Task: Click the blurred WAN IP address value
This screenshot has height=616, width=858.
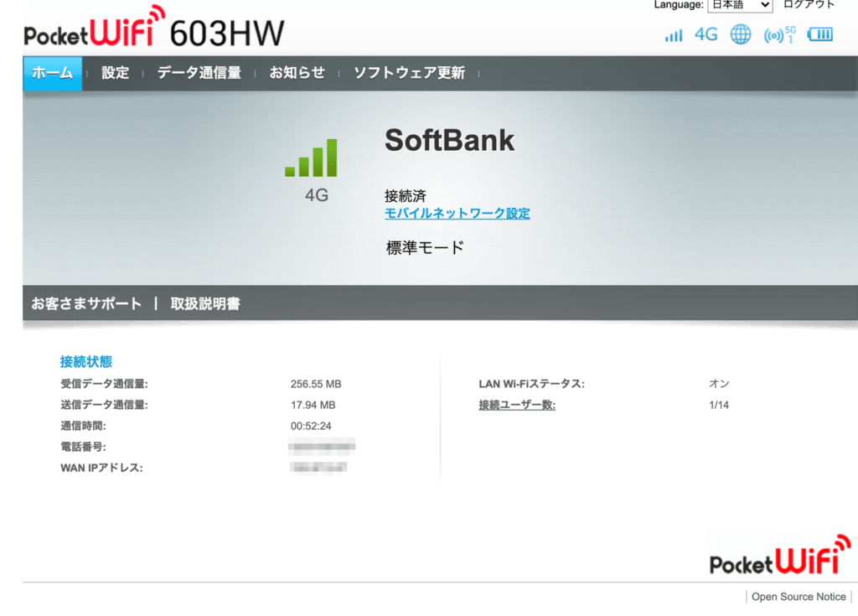Action: 318,468
